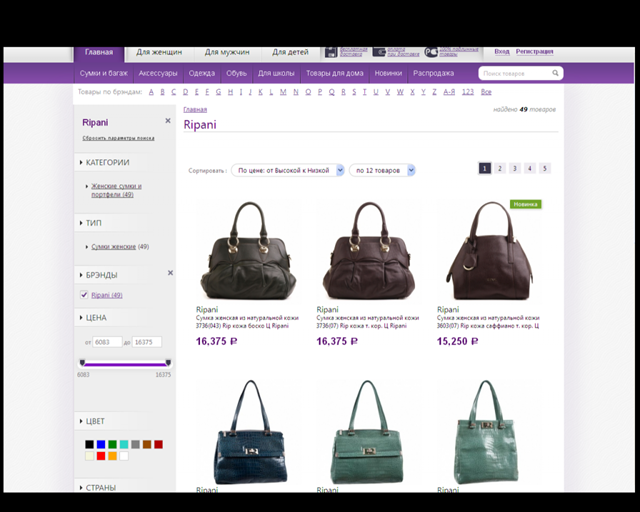This screenshot has width=640, height=512.
Task: Click the minimum price field 6083
Action: (x=107, y=342)
